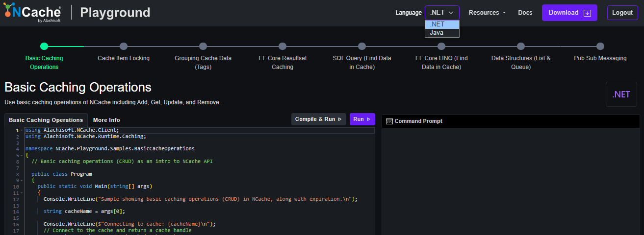Select Basic Caching Operations step marker
644x235 pixels.
tap(44, 47)
